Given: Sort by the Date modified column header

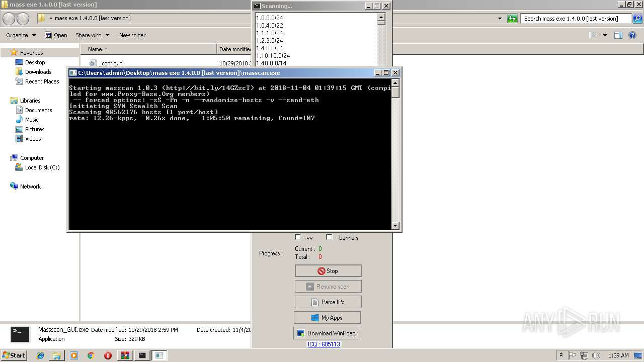Looking at the screenshot, I should [234, 49].
